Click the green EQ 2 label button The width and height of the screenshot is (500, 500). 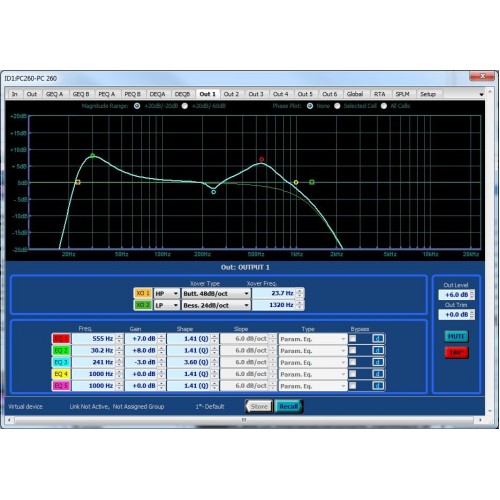[61, 350]
